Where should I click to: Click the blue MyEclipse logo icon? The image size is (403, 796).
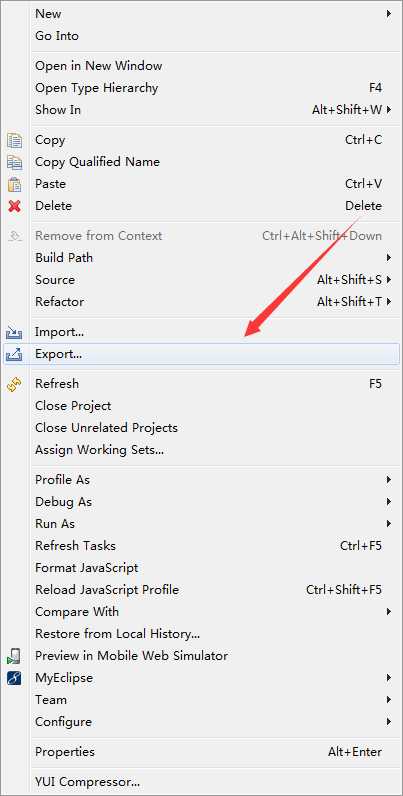(14, 678)
